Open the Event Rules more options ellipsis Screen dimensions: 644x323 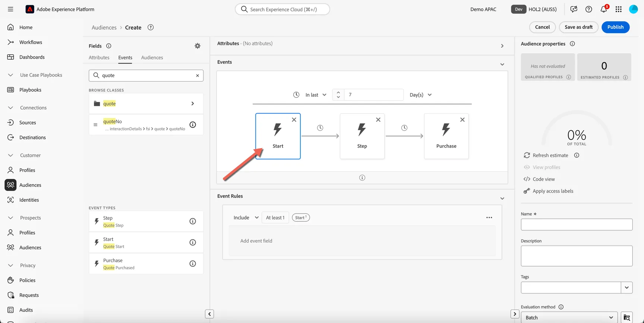coord(489,218)
